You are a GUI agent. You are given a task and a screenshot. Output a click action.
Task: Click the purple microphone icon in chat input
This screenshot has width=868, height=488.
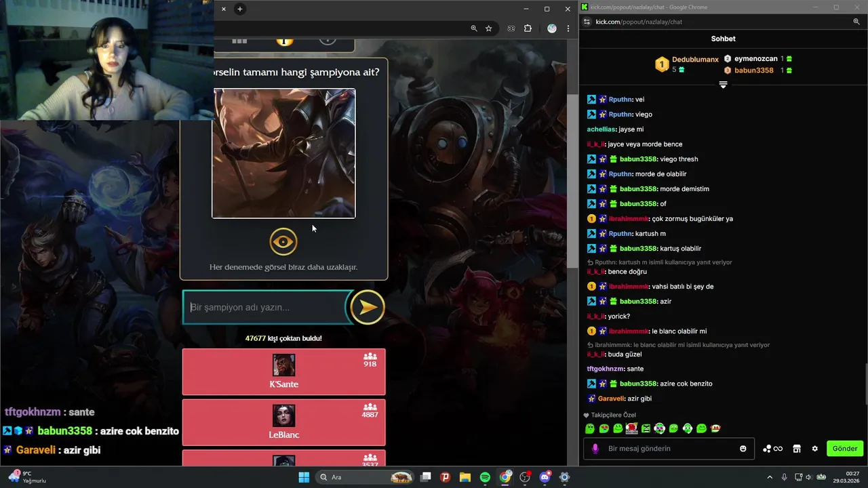(x=595, y=449)
